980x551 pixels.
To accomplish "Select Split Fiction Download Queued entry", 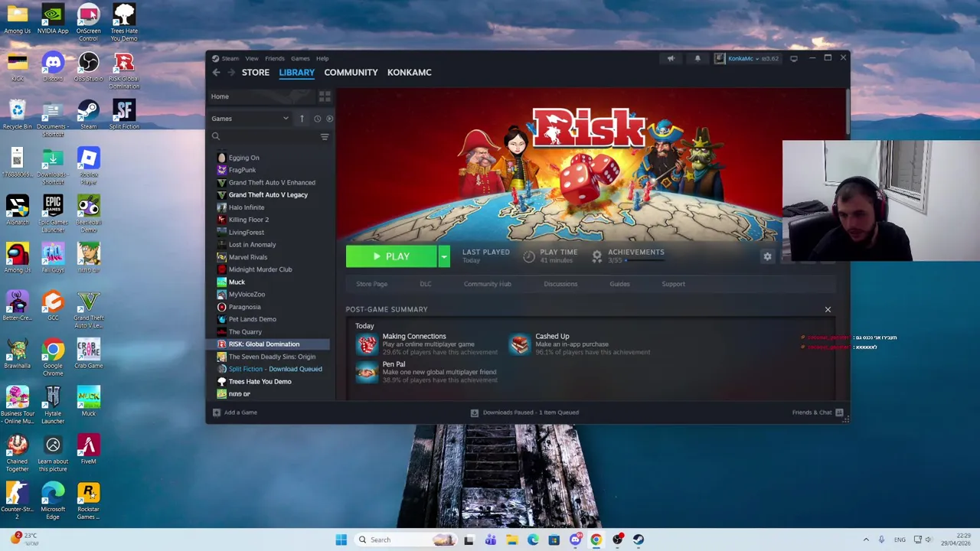I will 275,369.
